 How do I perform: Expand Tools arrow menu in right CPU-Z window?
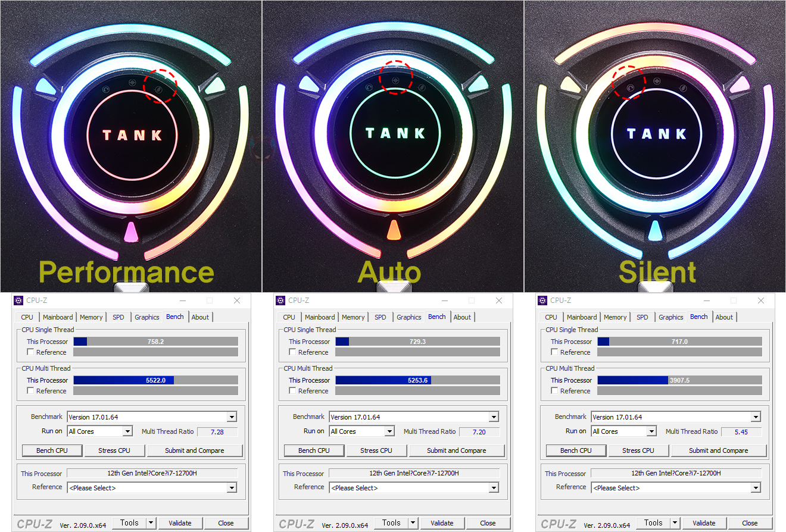[x=675, y=523]
